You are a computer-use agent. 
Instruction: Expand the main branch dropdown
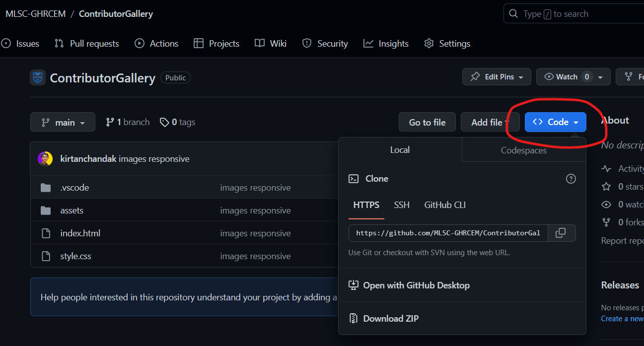(x=63, y=122)
